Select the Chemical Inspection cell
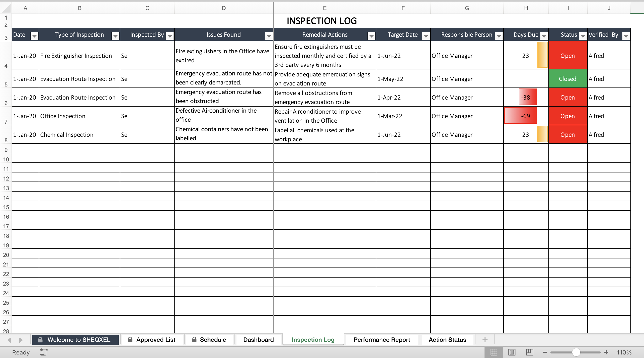This screenshot has width=644, height=358. click(x=79, y=135)
